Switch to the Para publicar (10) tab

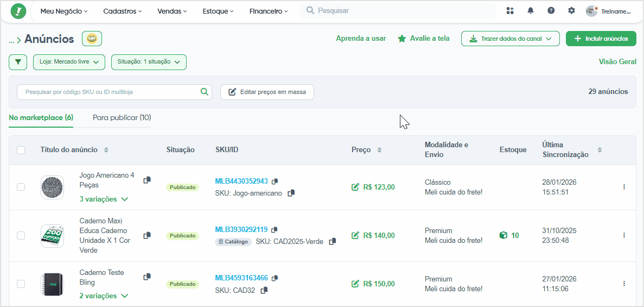coord(122,118)
